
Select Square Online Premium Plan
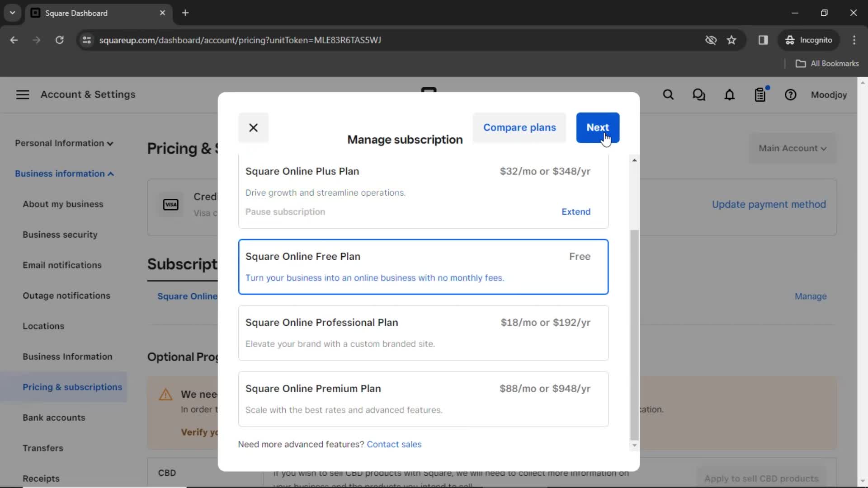coord(423,399)
